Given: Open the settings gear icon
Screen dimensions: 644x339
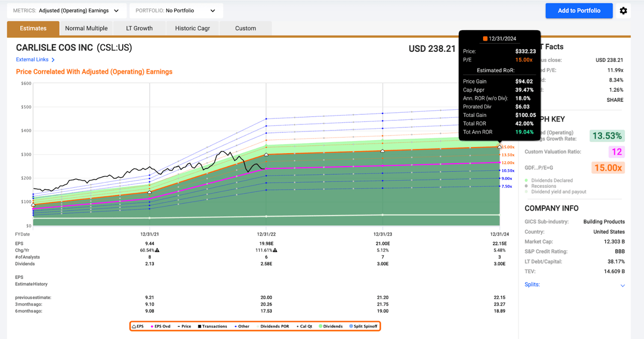Looking at the screenshot, I should coord(623,11).
